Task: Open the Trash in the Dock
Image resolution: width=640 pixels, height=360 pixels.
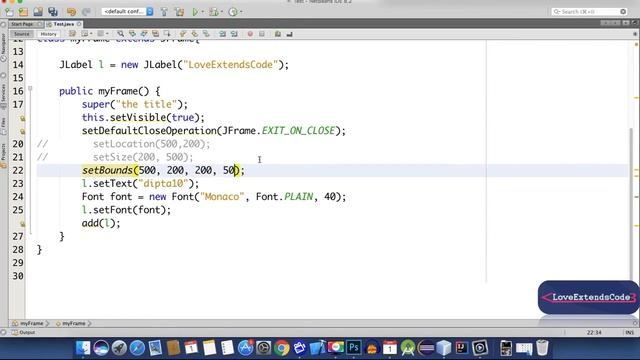Action: tap(542, 348)
